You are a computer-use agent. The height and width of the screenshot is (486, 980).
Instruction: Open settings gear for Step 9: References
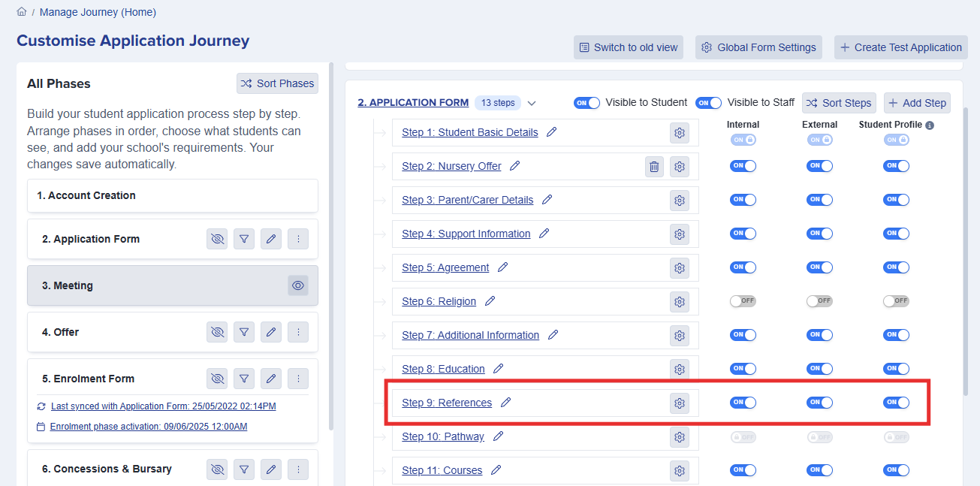pos(680,403)
